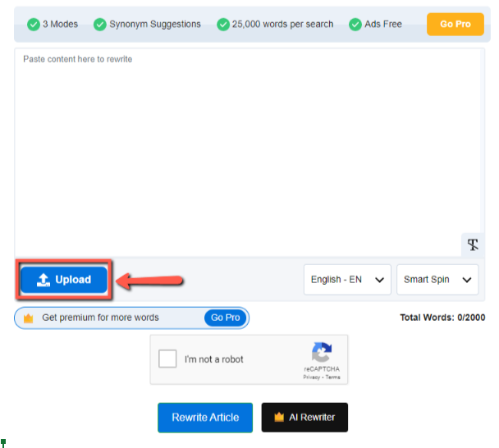Click the green check beside Ads Free
This screenshot has height=448, width=499.
pyautogui.click(x=355, y=25)
